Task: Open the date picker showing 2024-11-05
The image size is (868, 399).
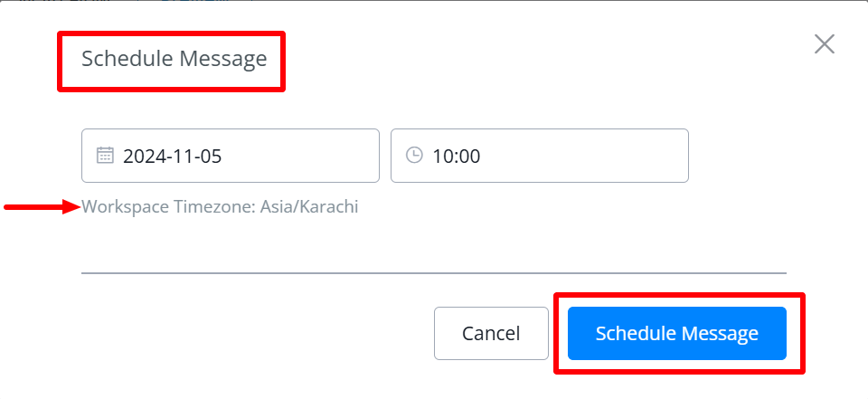Action: tap(230, 156)
